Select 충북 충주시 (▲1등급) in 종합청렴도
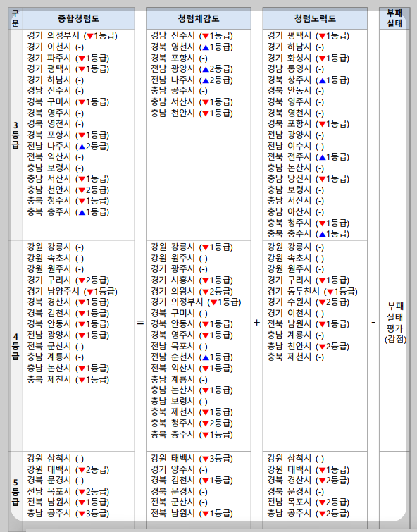 click(68, 212)
